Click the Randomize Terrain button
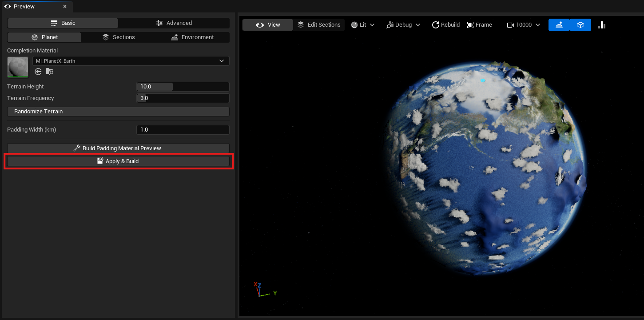The image size is (644, 320). [x=118, y=112]
